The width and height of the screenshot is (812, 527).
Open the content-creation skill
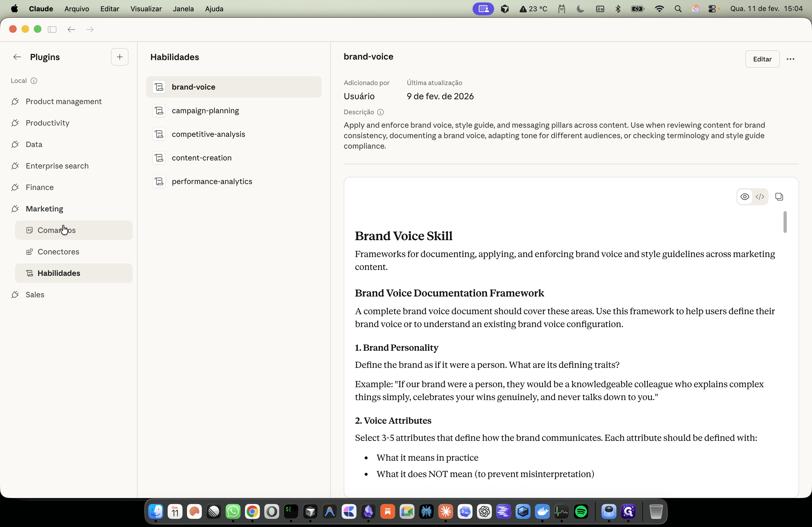point(234,158)
